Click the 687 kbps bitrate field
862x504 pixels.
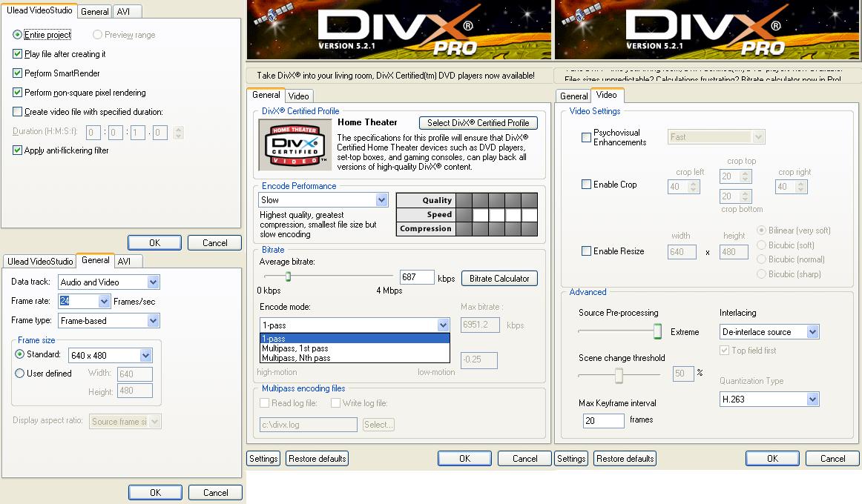tap(417, 277)
